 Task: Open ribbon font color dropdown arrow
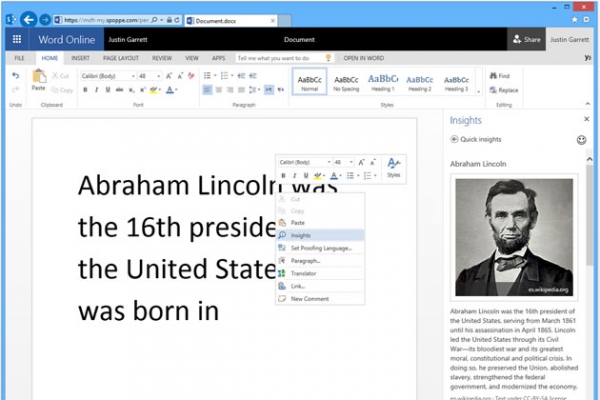click(176, 90)
